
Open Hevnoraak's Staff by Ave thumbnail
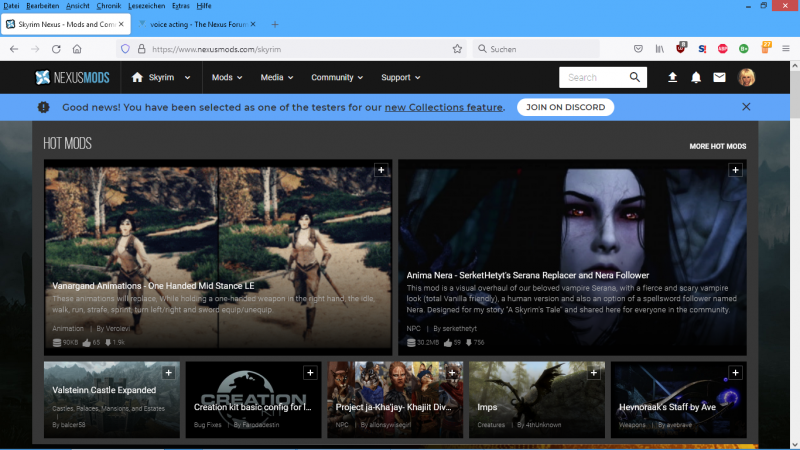pyautogui.click(x=679, y=399)
